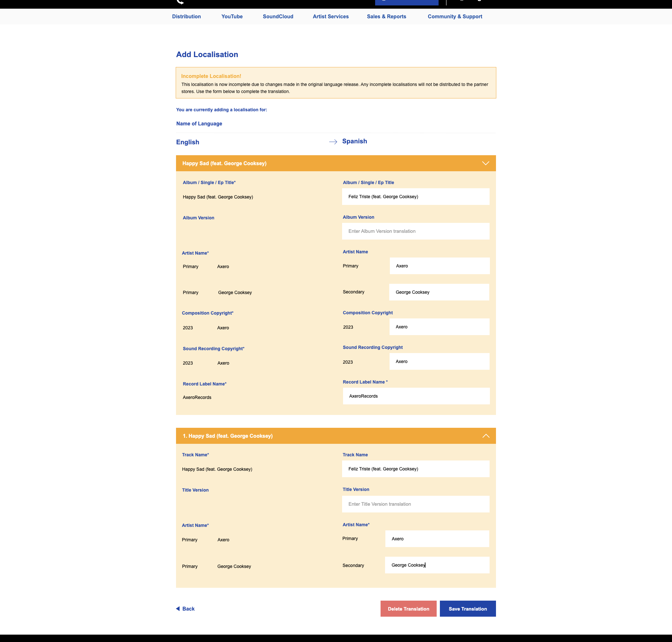Click the Back arrow icon
This screenshot has height=642, width=672.
click(178, 608)
